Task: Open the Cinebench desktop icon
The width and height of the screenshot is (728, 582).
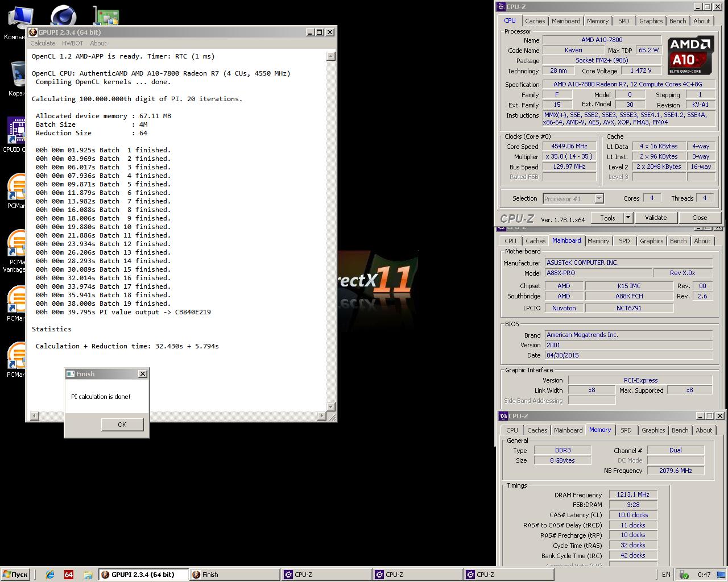Action: coord(64,16)
